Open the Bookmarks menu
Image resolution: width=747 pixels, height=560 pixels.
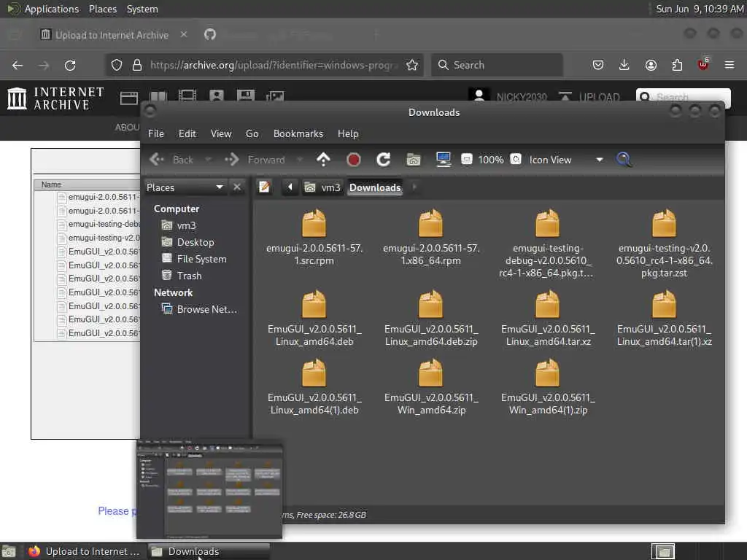298,134
